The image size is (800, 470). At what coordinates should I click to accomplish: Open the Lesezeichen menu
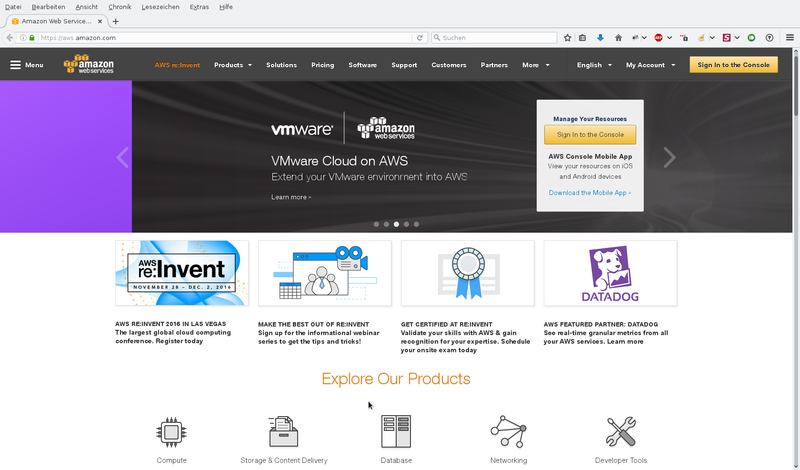click(161, 7)
